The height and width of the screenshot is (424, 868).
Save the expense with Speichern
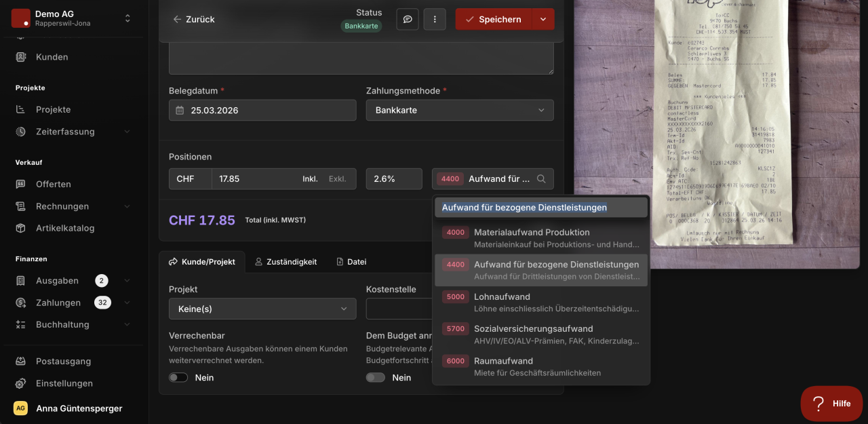tap(494, 19)
